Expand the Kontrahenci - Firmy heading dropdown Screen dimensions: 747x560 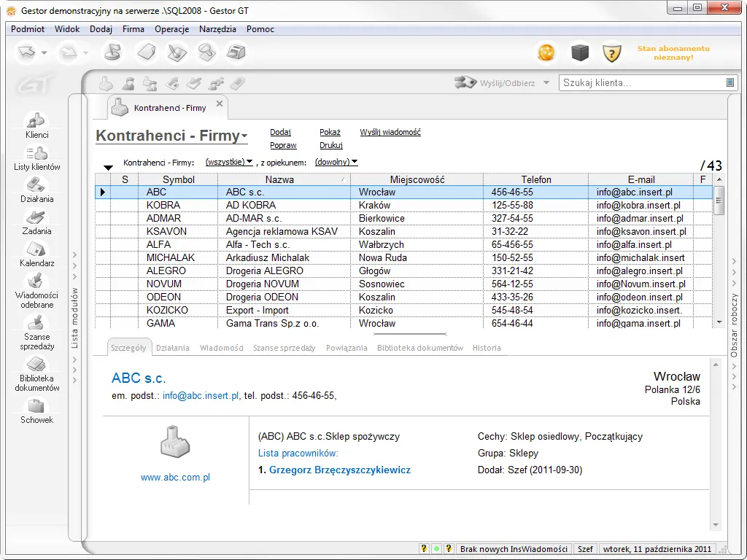coord(244,136)
